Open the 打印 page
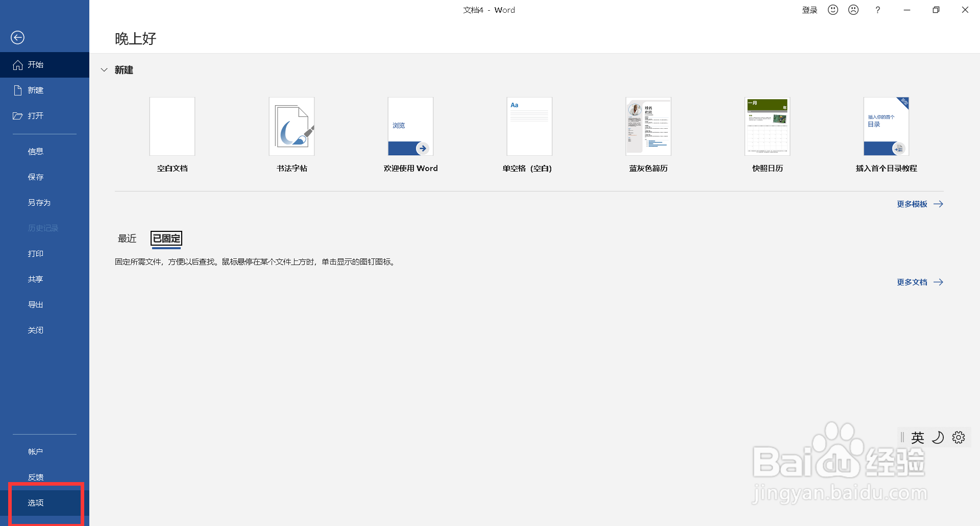Image resolution: width=980 pixels, height=526 pixels. [44, 254]
